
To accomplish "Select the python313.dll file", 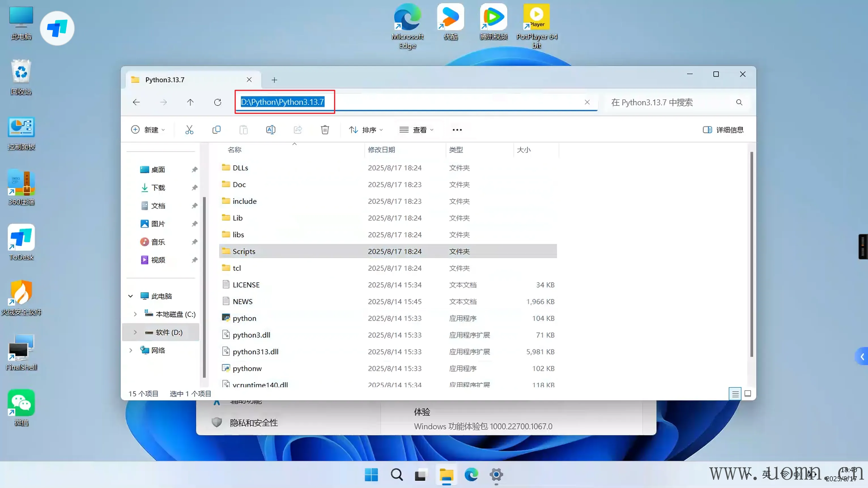I will click(256, 352).
